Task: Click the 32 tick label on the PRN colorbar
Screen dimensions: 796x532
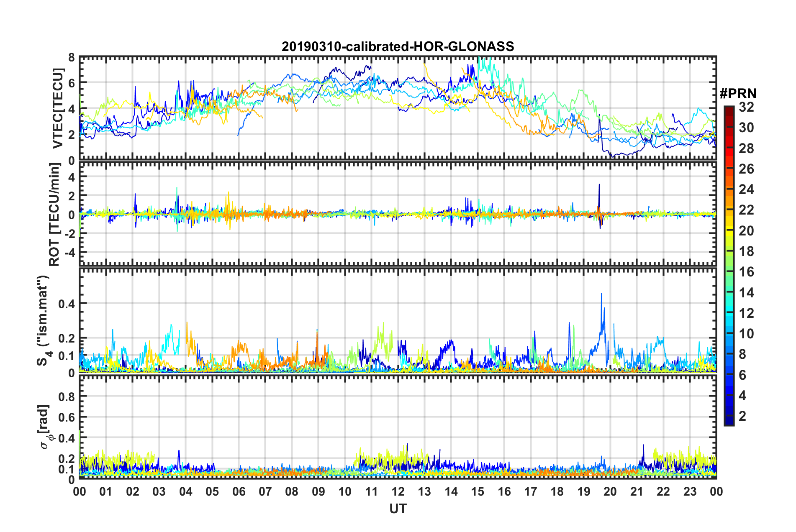Action: [x=746, y=107]
